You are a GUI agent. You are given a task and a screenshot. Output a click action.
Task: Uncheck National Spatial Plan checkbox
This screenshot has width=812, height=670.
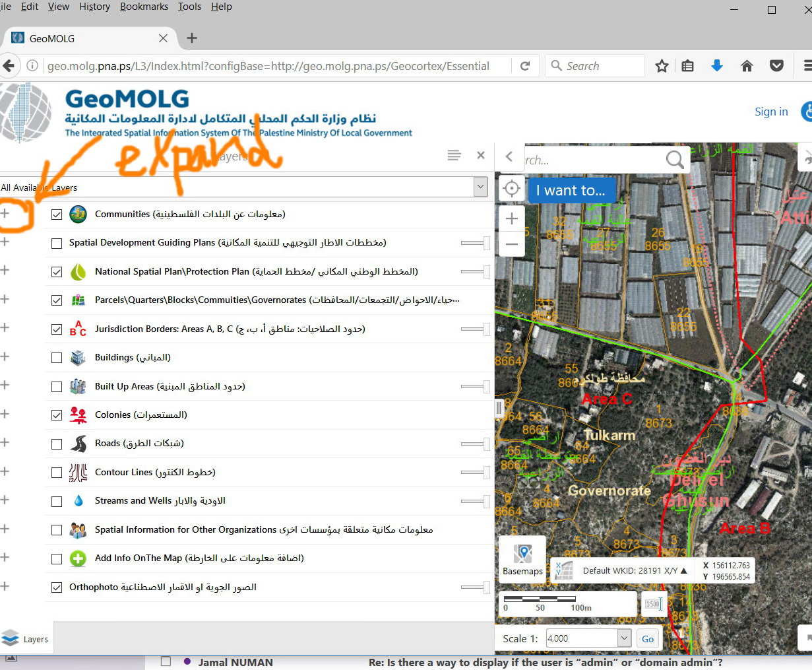[57, 272]
